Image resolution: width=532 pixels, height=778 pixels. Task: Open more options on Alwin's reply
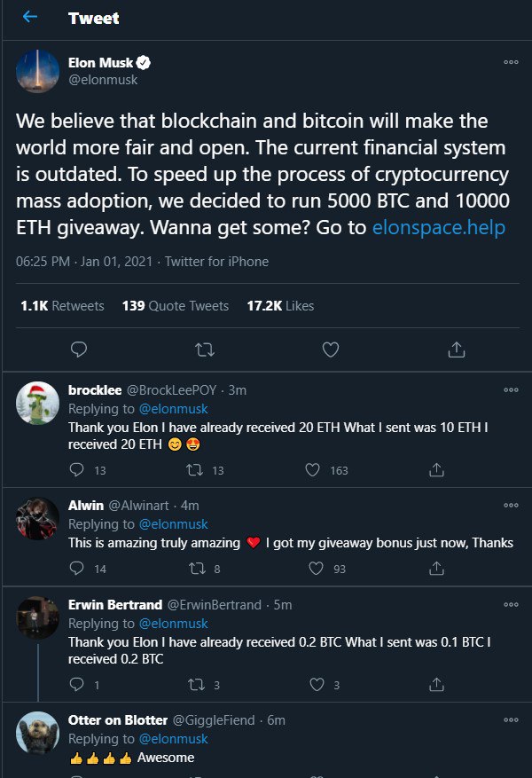510,505
